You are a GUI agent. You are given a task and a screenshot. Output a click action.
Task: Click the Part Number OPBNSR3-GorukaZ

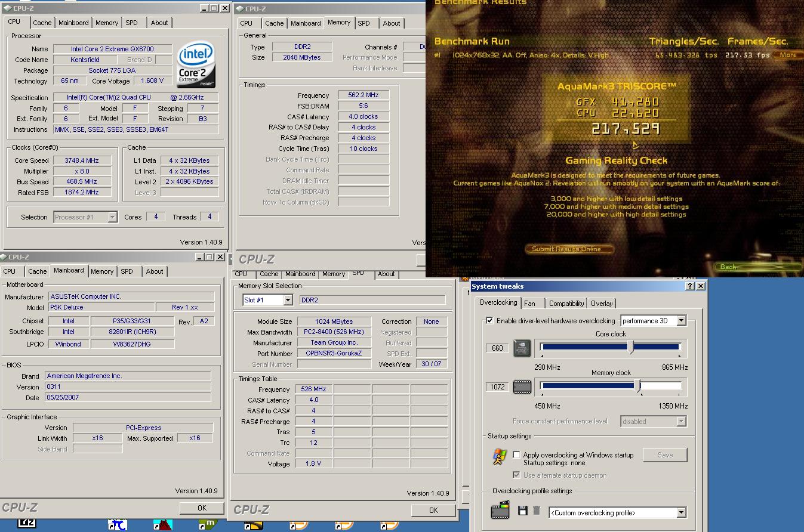pos(335,354)
